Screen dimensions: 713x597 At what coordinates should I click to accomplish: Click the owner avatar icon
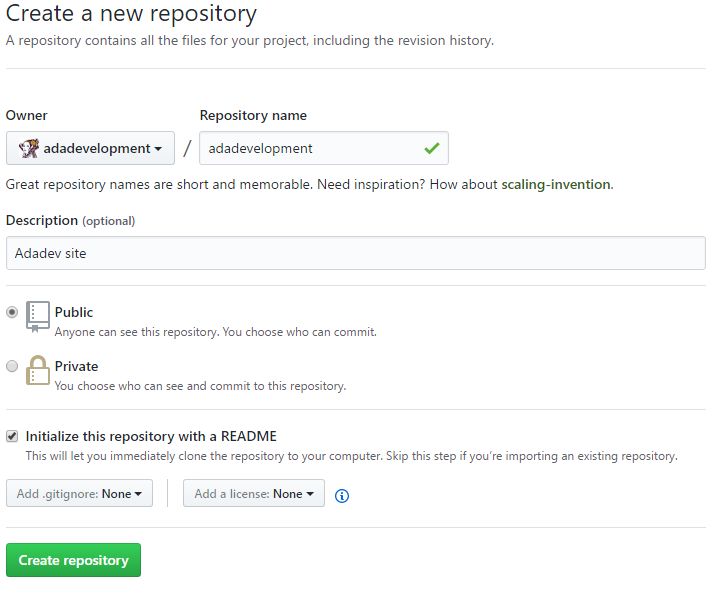[29, 148]
